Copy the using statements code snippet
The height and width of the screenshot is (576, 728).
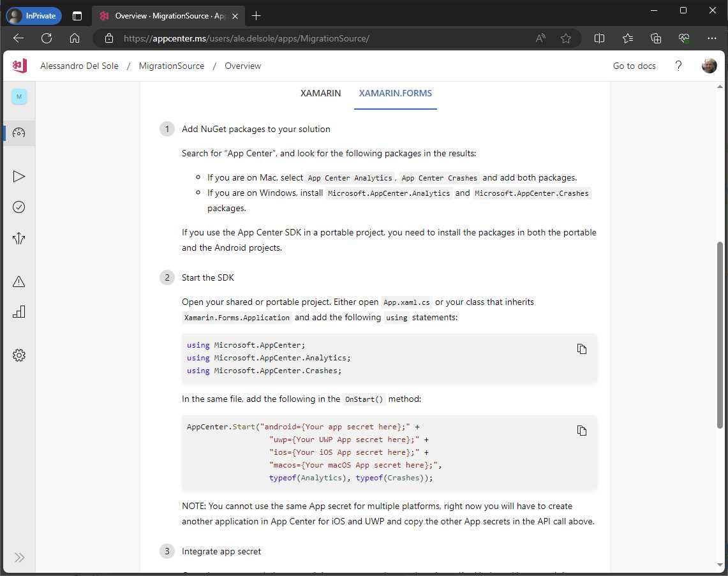[x=581, y=349]
